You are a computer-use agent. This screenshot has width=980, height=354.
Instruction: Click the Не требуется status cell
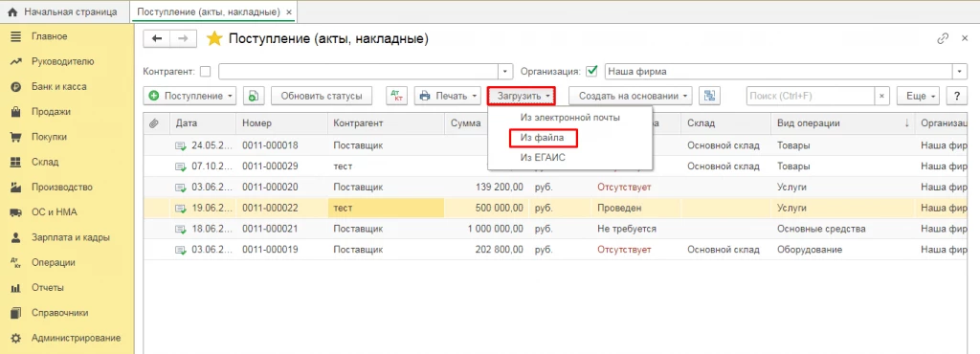tap(635, 229)
